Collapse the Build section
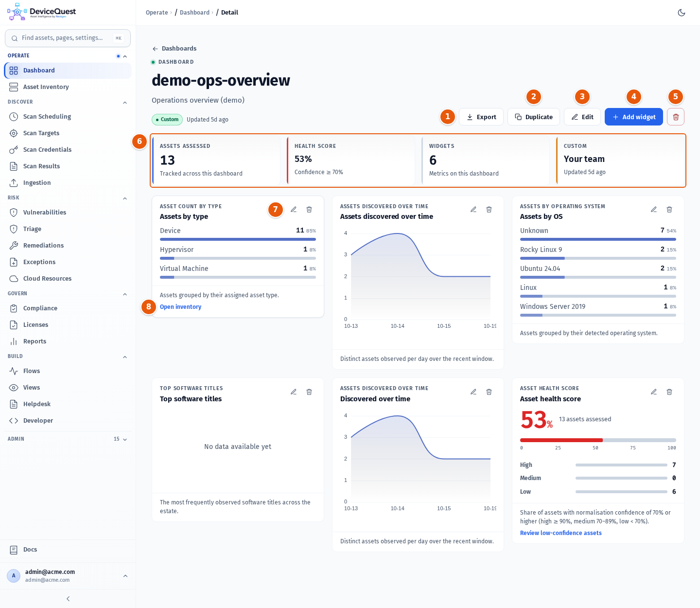 125,357
